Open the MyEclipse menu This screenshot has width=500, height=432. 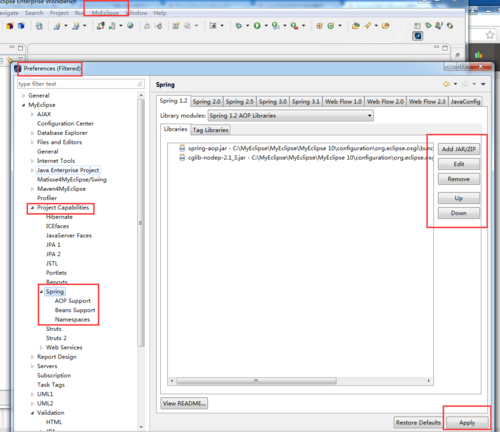105,13
